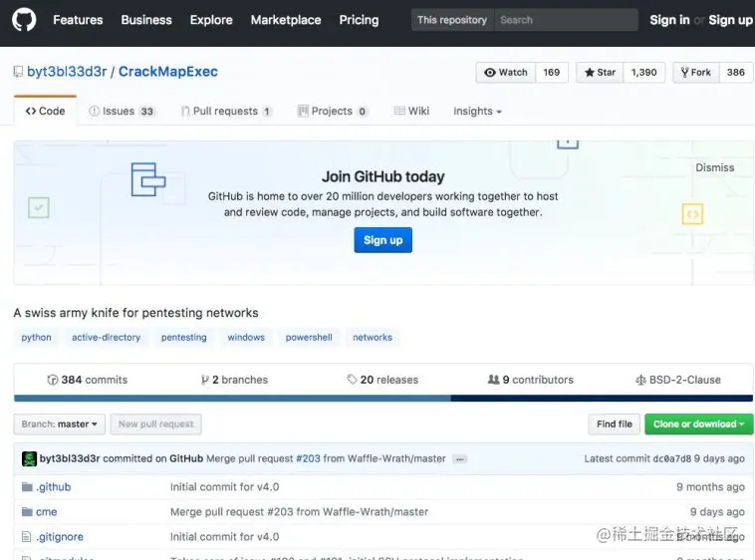The height and width of the screenshot is (560, 755).
Task: Open the .github folder
Action: click(x=54, y=487)
